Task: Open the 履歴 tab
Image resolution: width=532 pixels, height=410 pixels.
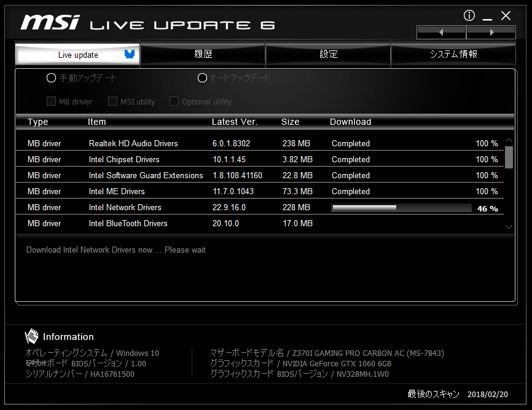Action: [x=203, y=54]
